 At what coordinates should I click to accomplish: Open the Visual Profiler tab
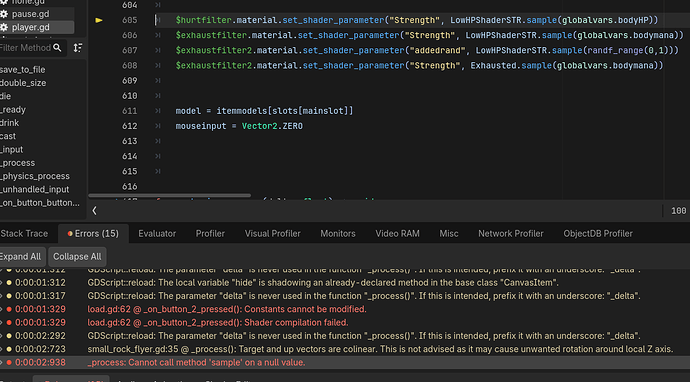pyautogui.click(x=272, y=234)
